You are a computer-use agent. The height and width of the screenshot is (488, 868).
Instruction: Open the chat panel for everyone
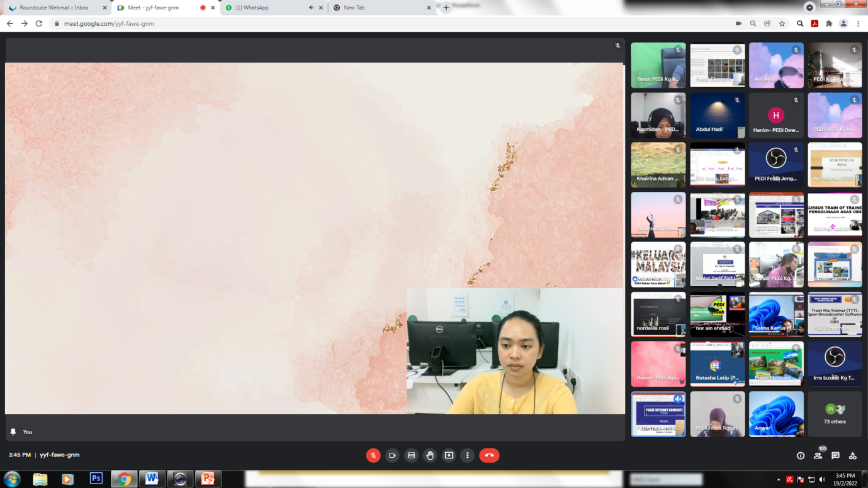pos(835,455)
